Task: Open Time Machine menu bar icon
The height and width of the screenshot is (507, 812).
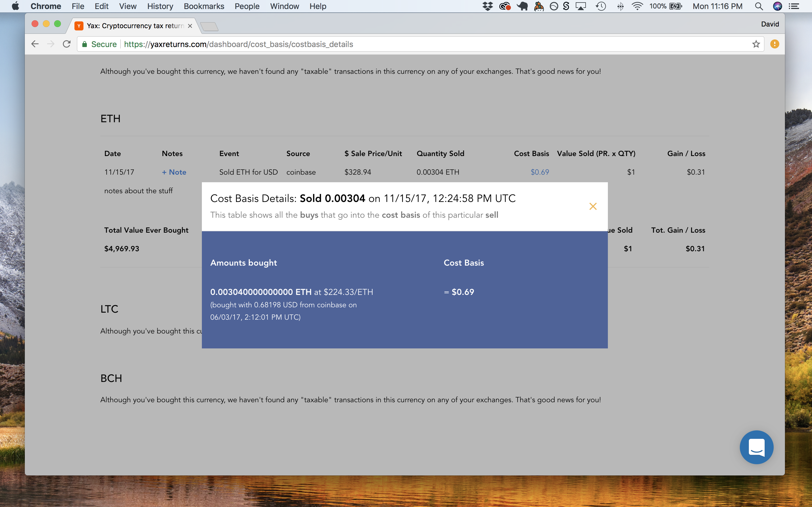Action: (x=601, y=6)
